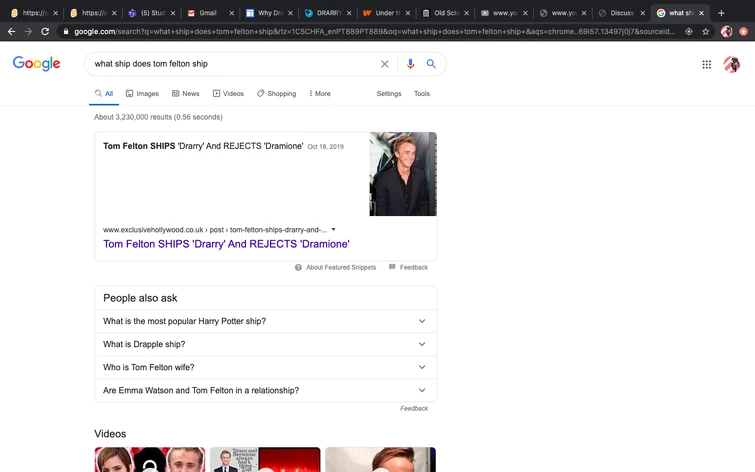The height and width of the screenshot is (472, 755).
Task: Expand 'Are Emma Watson and Tom Felton in a relationship?'
Action: (x=265, y=391)
